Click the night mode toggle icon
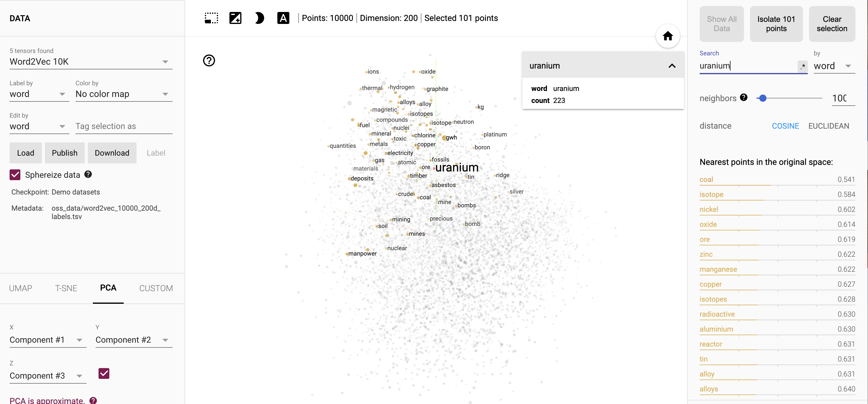 (x=258, y=18)
